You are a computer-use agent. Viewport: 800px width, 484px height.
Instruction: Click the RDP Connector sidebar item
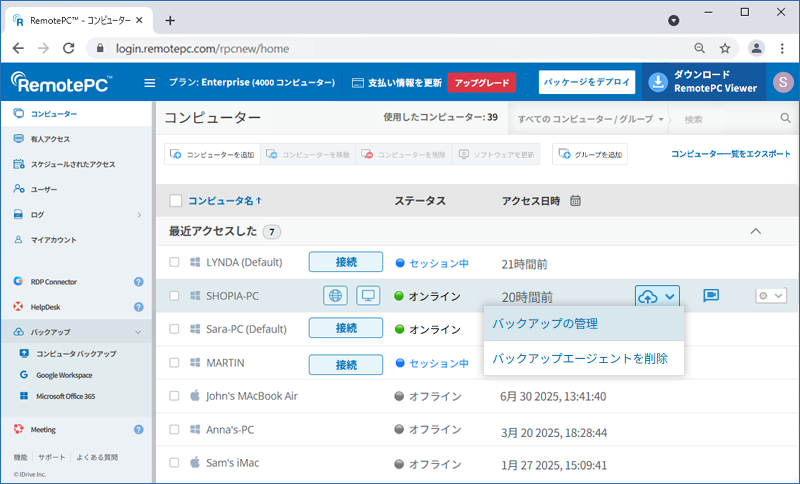[54, 282]
